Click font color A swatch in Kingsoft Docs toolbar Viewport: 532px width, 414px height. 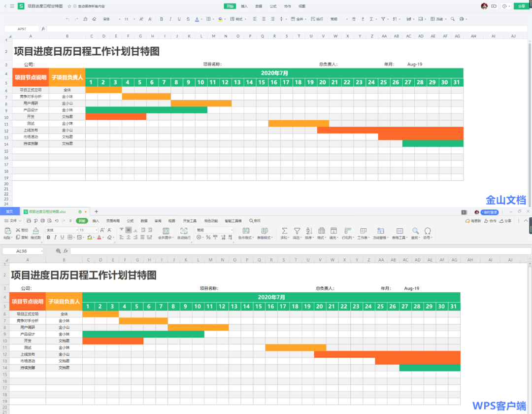(x=197, y=19)
